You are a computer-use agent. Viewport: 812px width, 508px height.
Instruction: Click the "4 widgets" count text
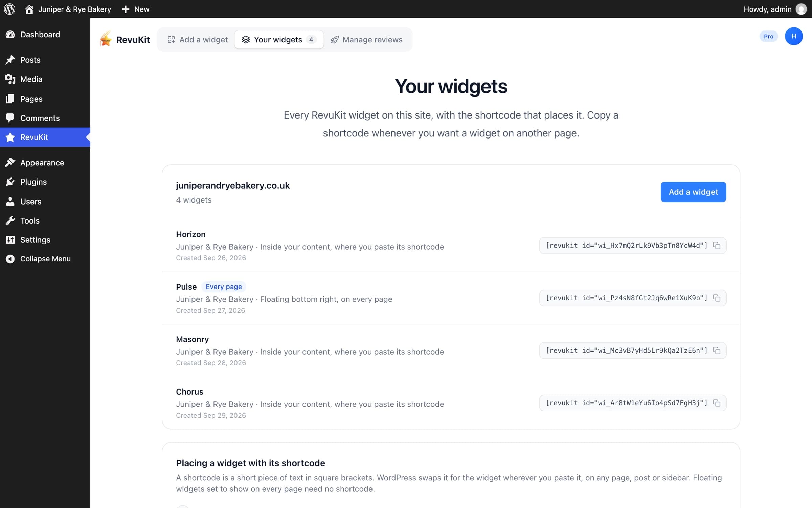click(194, 200)
